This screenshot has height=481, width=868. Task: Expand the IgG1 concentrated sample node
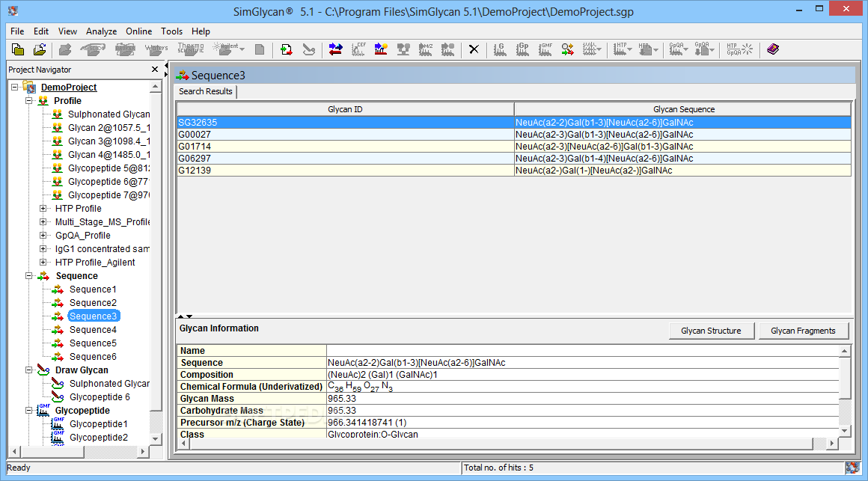tap(43, 249)
